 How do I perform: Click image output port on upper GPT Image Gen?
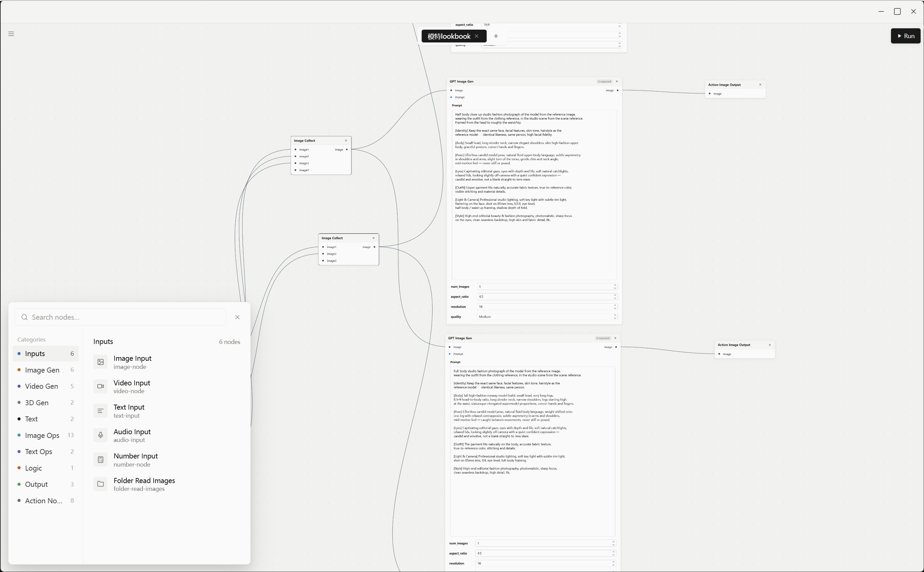pos(617,90)
